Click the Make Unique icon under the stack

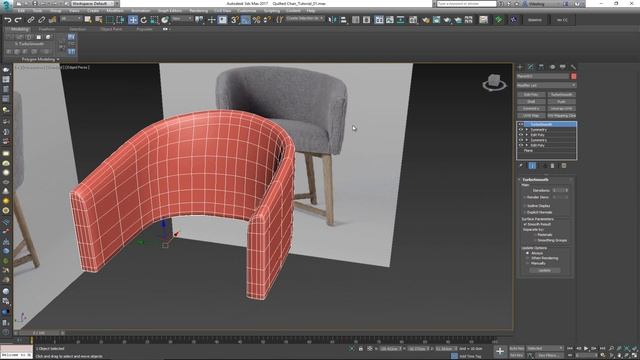(544, 166)
